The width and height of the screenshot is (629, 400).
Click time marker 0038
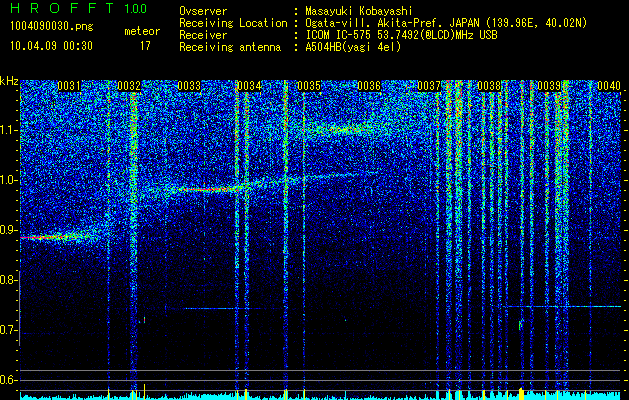(489, 86)
